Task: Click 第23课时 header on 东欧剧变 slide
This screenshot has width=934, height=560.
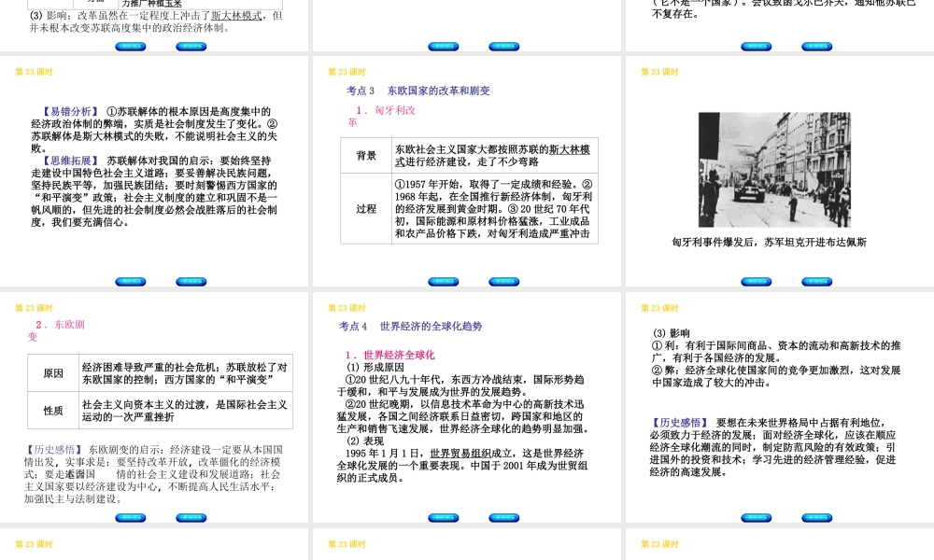Action: tap(34, 308)
